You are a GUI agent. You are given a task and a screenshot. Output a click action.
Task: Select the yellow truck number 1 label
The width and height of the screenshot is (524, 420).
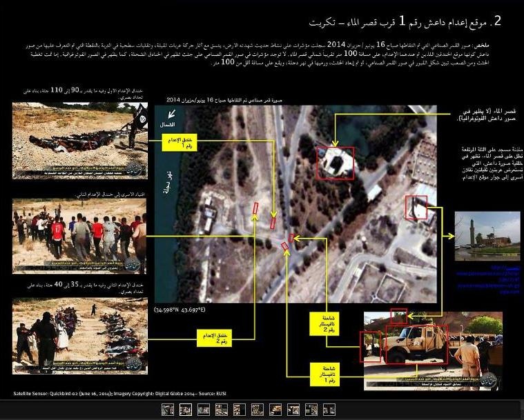pyautogui.click(x=326, y=372)
